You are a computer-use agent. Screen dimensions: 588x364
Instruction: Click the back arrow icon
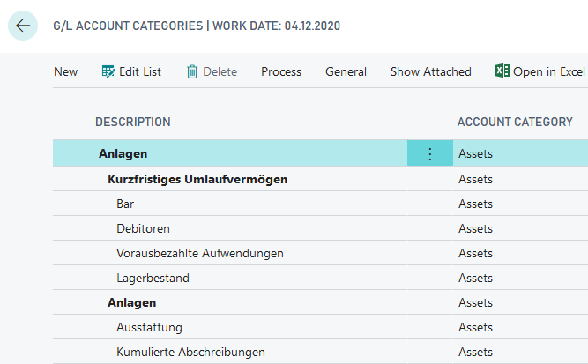[23, 26]
